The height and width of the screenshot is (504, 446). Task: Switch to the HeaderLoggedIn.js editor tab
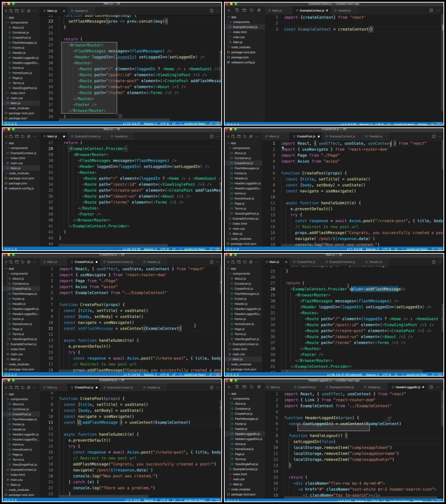click(407, 387)
